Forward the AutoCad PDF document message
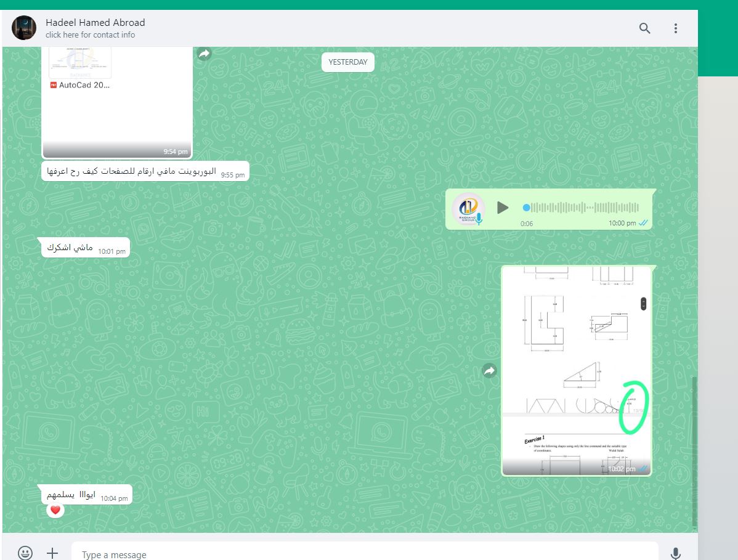Image resolution: width=738 pixels, height=560 pixels. pos(204,54)
